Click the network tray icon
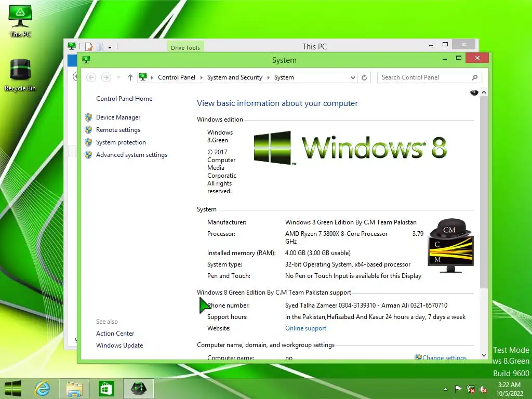Screen dimensions: 532x399 coord(471,389)
